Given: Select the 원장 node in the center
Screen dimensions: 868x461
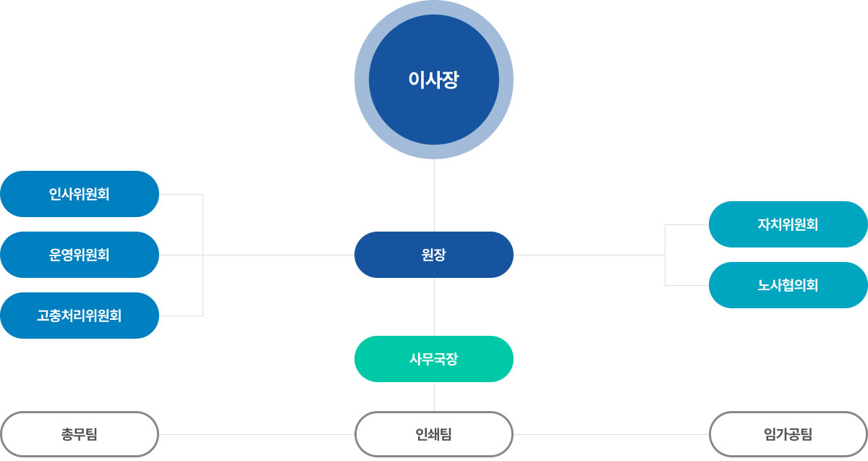Looking at the screenshot, I should click(434, 255).
